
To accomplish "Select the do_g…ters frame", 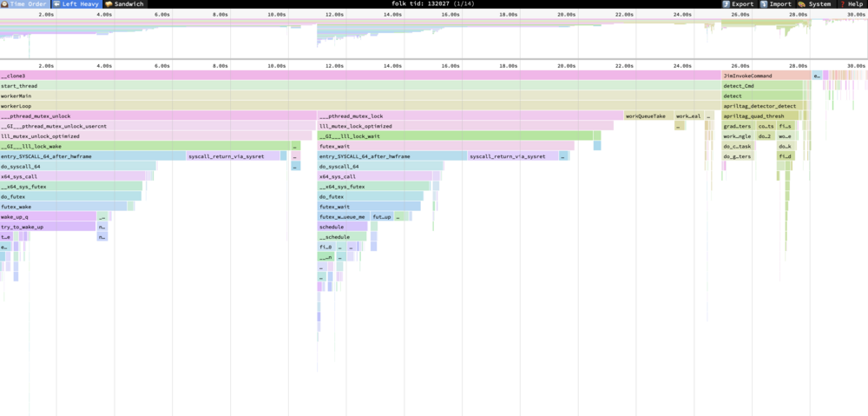I will (x=738, y=156).
